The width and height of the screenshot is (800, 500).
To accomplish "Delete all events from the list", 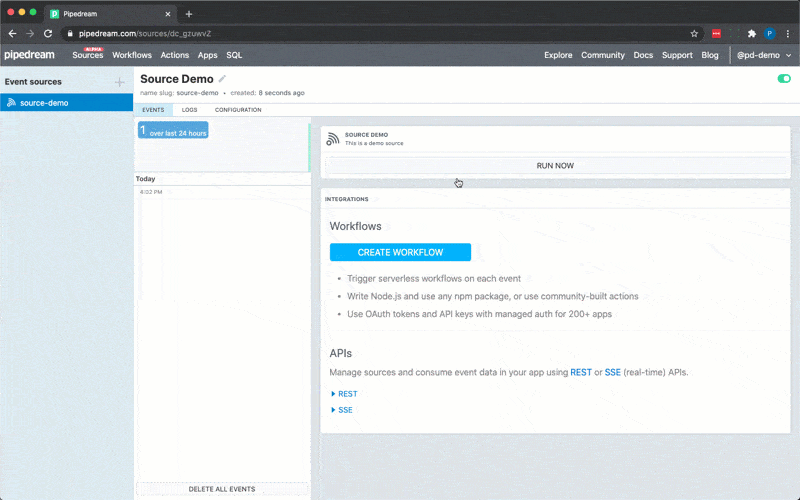I will 222,489.
